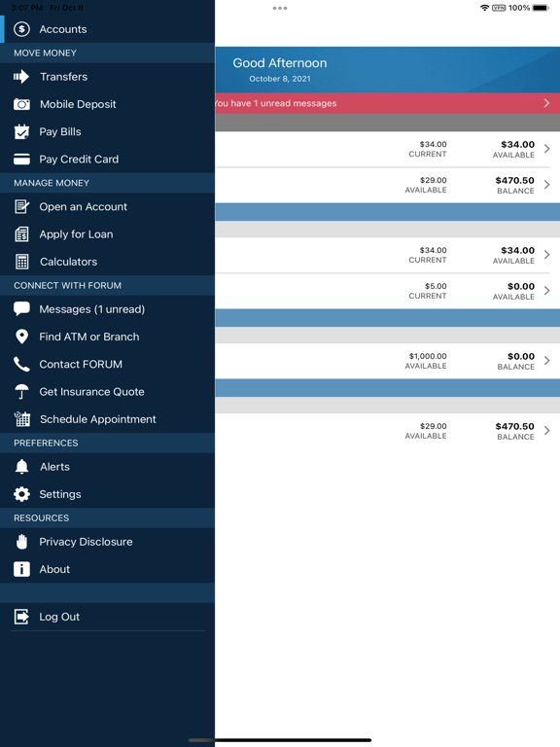Open the $5.00 current account chevron
Image resolution: width=560 pixels, height=747 pixels.
point(546,290)
